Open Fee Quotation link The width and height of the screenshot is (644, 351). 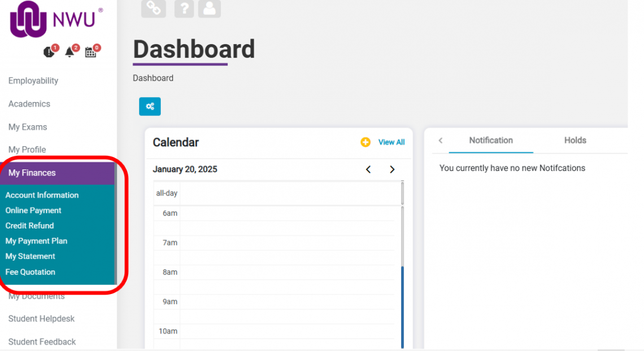[31, 272]
